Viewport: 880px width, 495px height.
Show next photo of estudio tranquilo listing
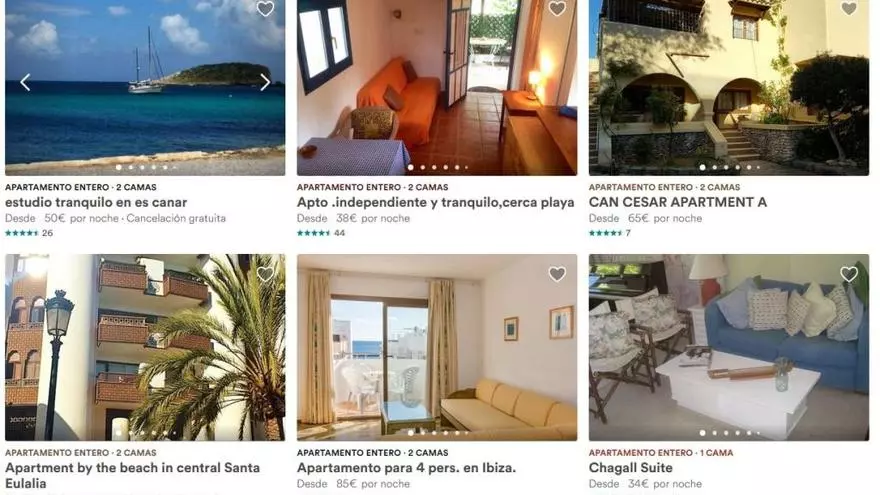pyautogui.click(x=265, y=82)
